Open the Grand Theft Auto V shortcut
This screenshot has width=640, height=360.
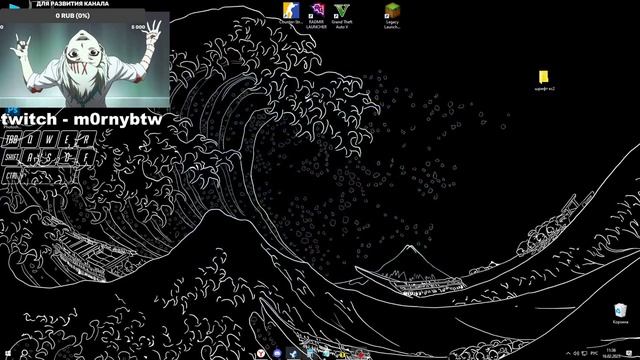tap(342, 16)
